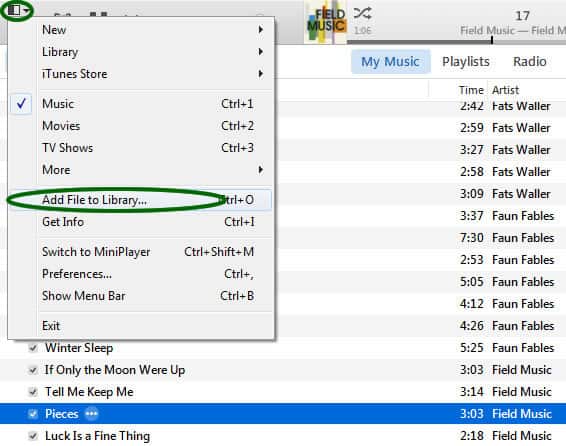Select the Pieces song title
This screenshot has height=446, width=566.
(61, 414)
